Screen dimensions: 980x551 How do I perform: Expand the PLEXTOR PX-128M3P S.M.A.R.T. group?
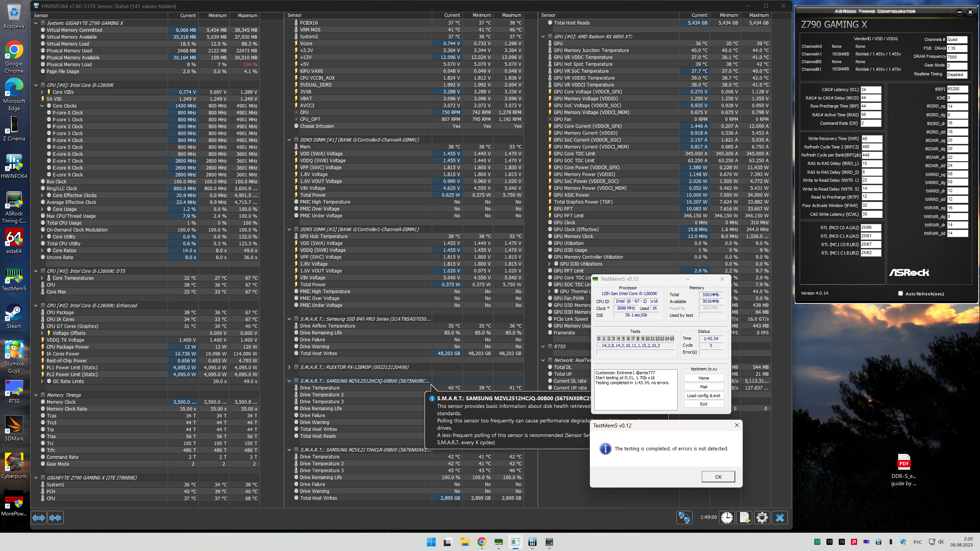pos(289,367)
